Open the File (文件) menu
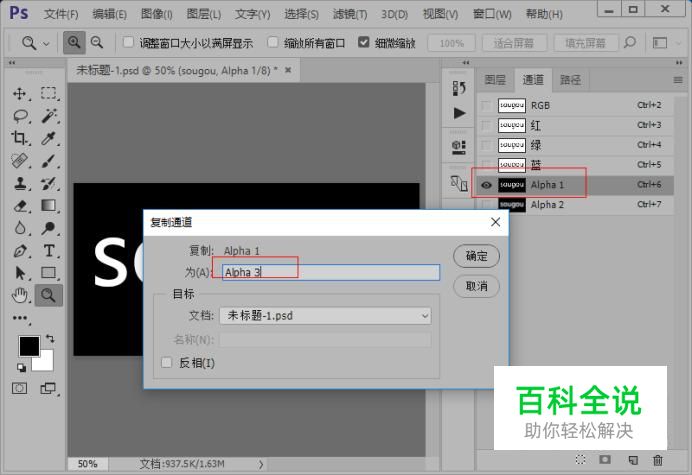Screen dimensions: 692x475 tap(61, 14)
